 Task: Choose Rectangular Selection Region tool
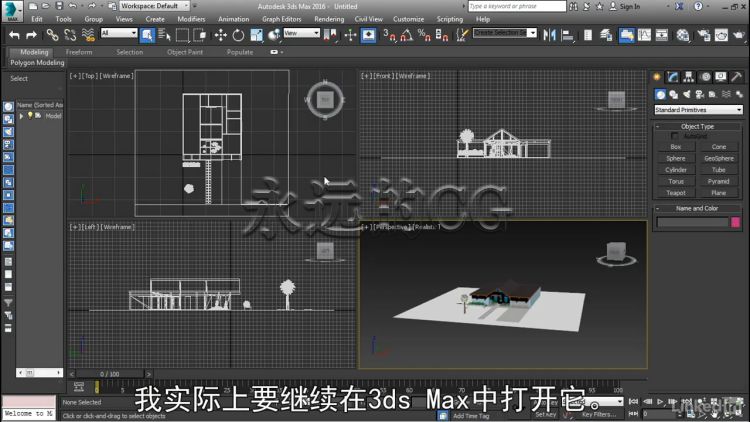click(182, 35)
